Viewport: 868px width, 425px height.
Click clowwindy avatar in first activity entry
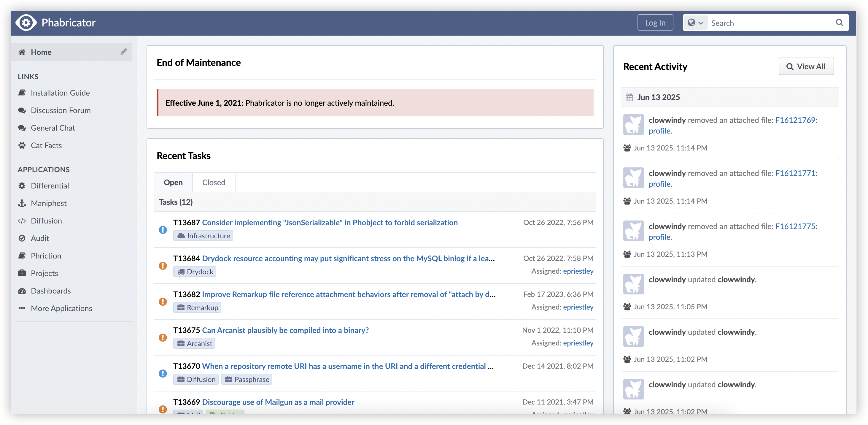633,125
